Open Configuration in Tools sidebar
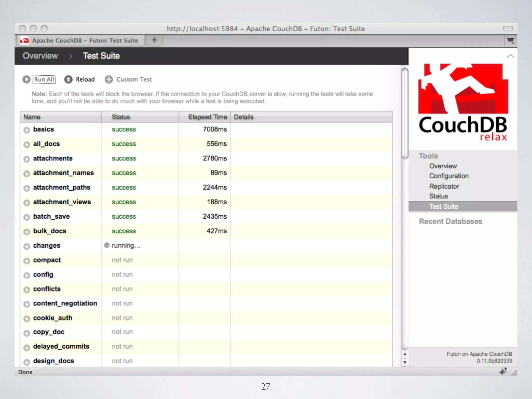This screenshot has width=532, height=399. tap(449, 176)
